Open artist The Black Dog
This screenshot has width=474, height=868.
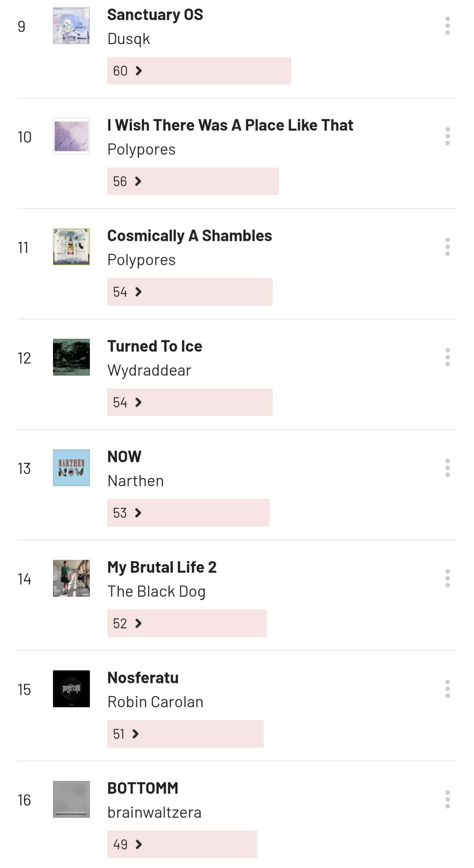point(156,592)
